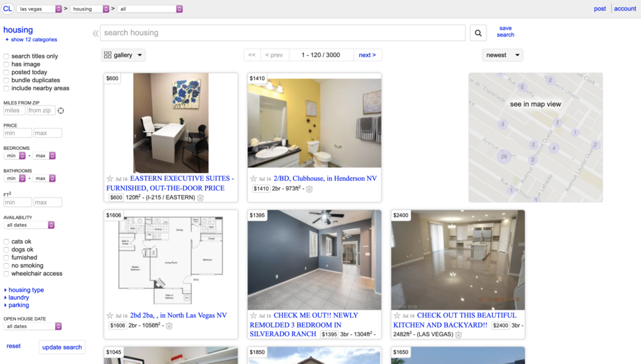
Task: Go to next results page
Action: (367, 55)
